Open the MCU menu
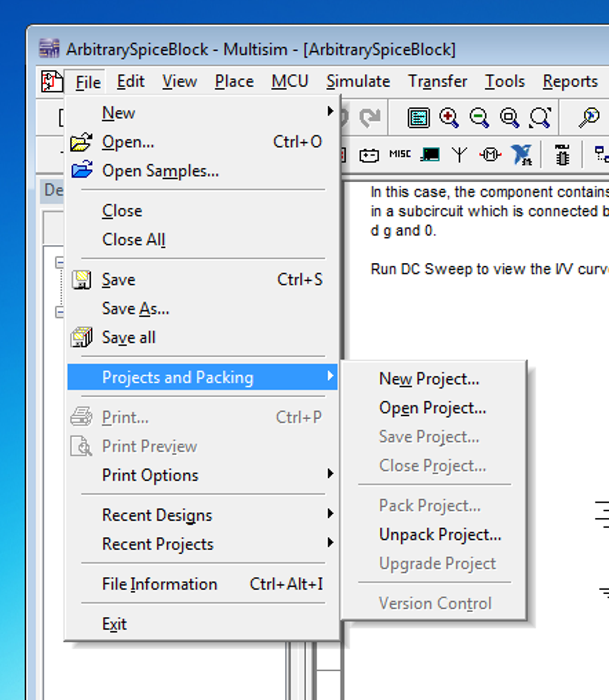 [x=290, y=82]
